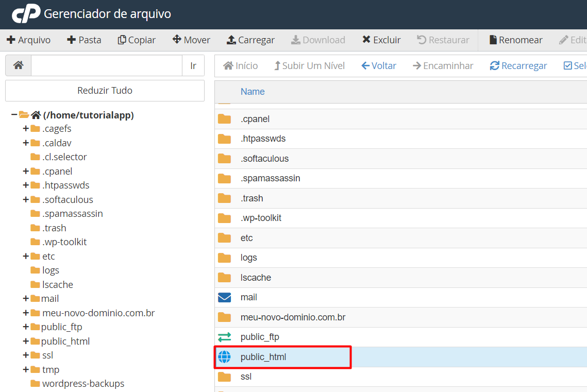Click folder icon of .wp-toolkit row
Viewport: 587px width, 392px height.
pos(224,218)
